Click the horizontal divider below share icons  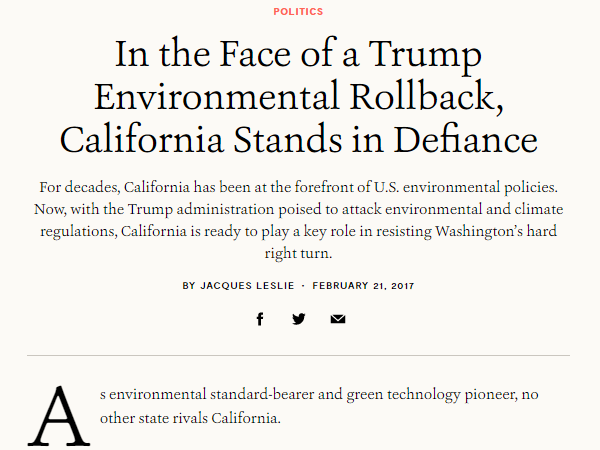[x=300, y=355]
